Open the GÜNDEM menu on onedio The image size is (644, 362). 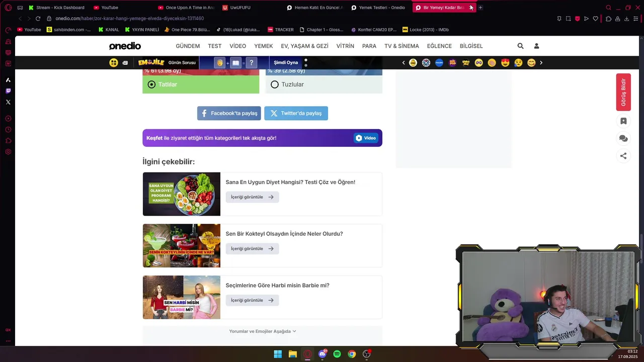click(x=188, y=46)
